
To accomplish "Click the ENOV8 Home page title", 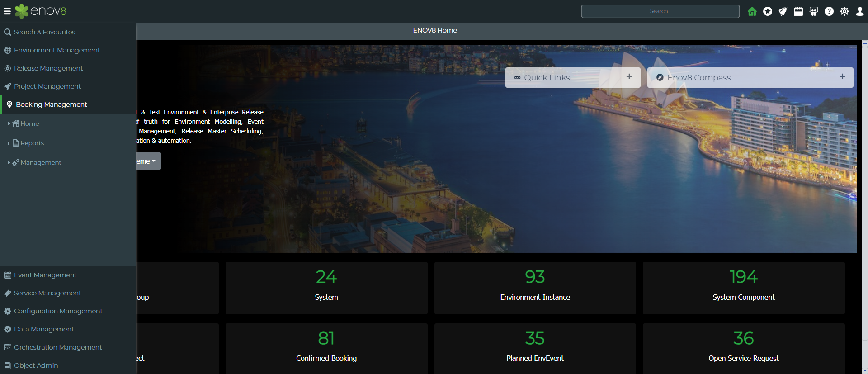I will click(435, 30).
